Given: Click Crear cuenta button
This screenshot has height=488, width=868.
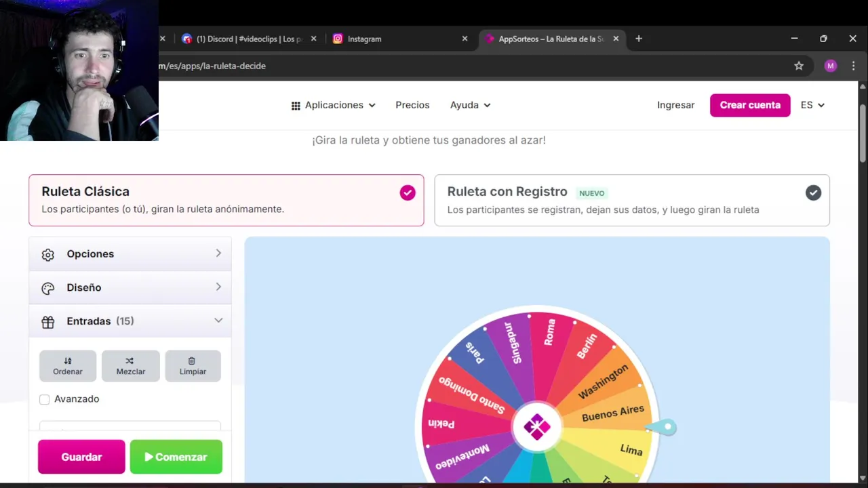Looking at the screenshot, I should (x=750, y=105).
